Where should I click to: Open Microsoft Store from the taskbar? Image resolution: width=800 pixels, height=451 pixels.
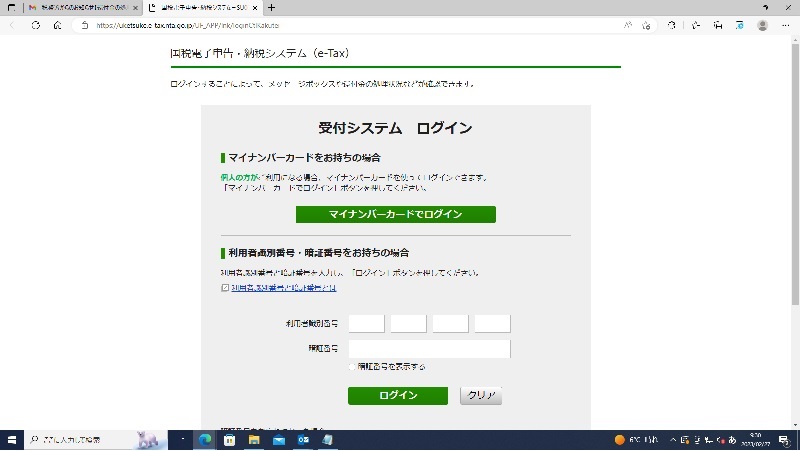(230, 440)
